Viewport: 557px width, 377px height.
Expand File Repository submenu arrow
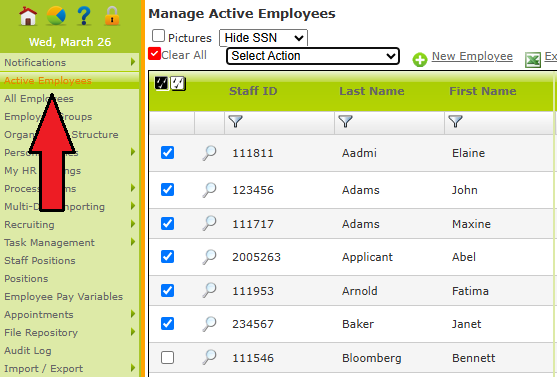(133, 332)
